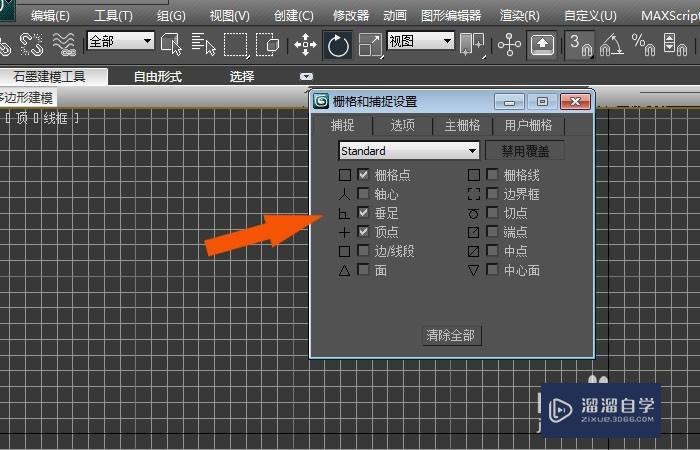The width and height of the screenshot is (700, 450).
Task: Switch to the 用户栅格 tab
Action: tap(529, 125)
